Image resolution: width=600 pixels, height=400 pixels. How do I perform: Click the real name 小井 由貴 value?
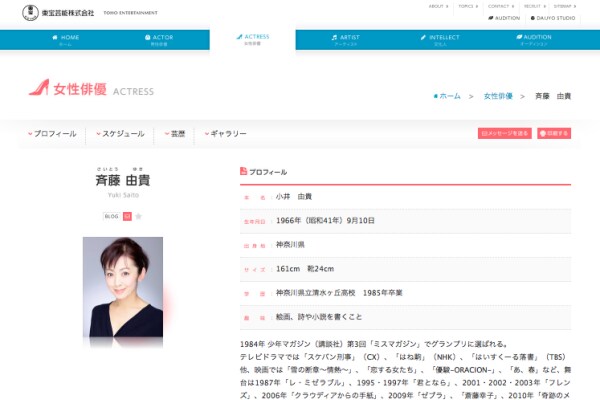click(293, 196)
